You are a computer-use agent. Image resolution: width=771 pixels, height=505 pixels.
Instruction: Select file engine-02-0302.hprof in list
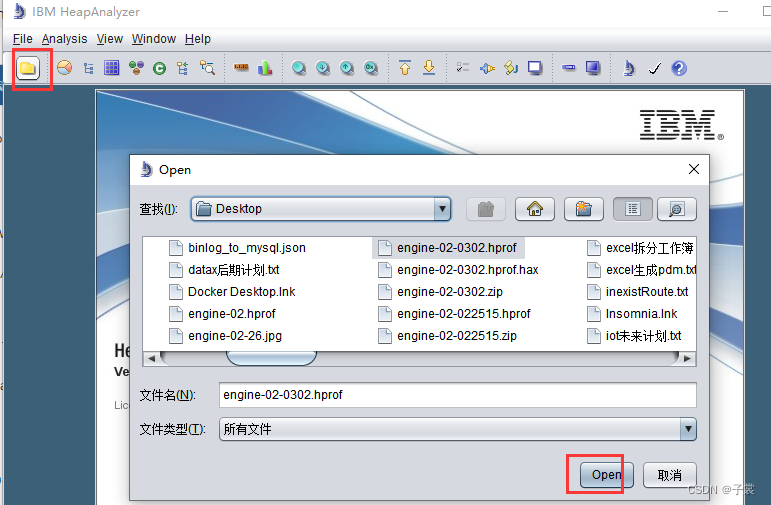coord(448,248)
